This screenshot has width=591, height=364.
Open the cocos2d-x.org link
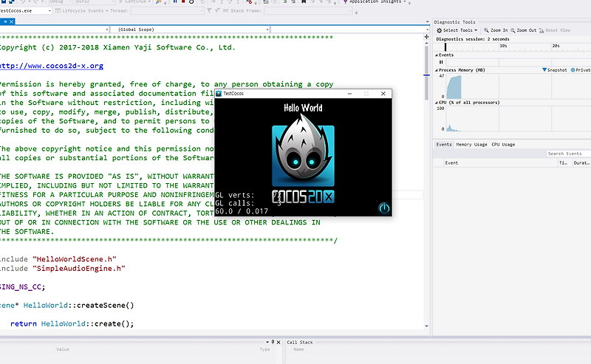(51, 66)
